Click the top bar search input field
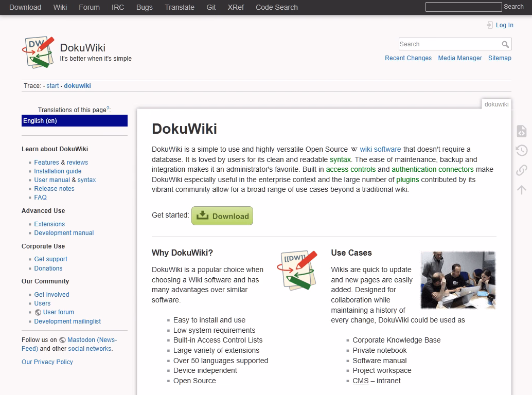This screenshot has height=395, width=532. [x=464, y=7]
